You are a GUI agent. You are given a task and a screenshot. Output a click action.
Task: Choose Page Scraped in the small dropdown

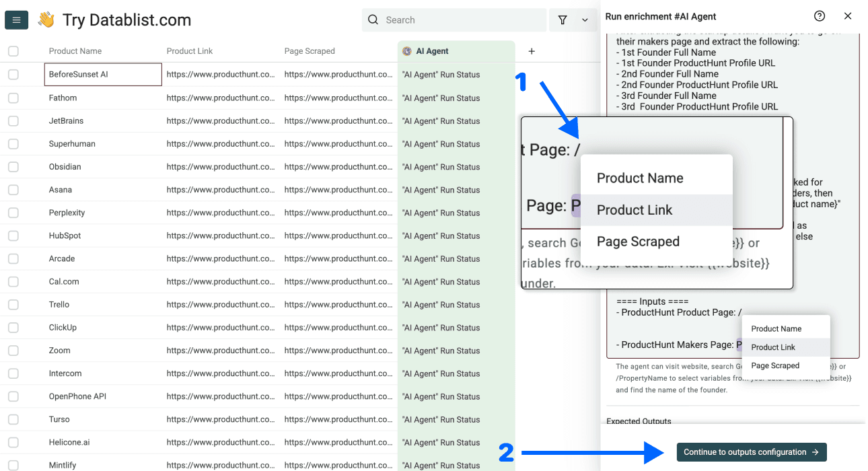point(776,365)
